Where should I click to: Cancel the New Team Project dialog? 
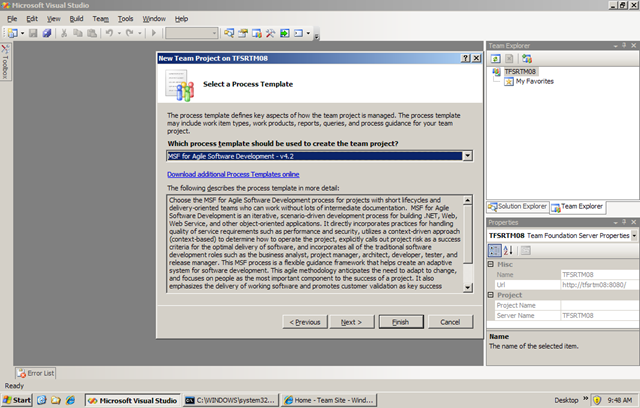point(450,322)
